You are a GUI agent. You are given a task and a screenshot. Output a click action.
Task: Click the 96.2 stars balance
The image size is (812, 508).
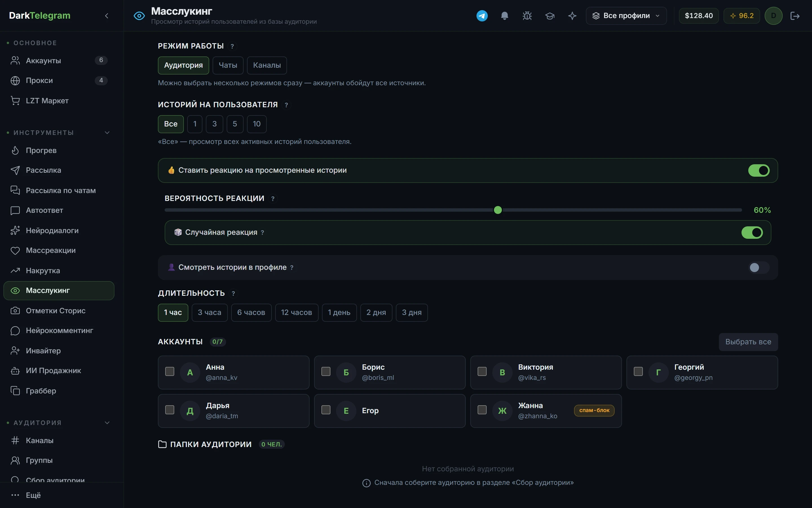pos(742,16)
